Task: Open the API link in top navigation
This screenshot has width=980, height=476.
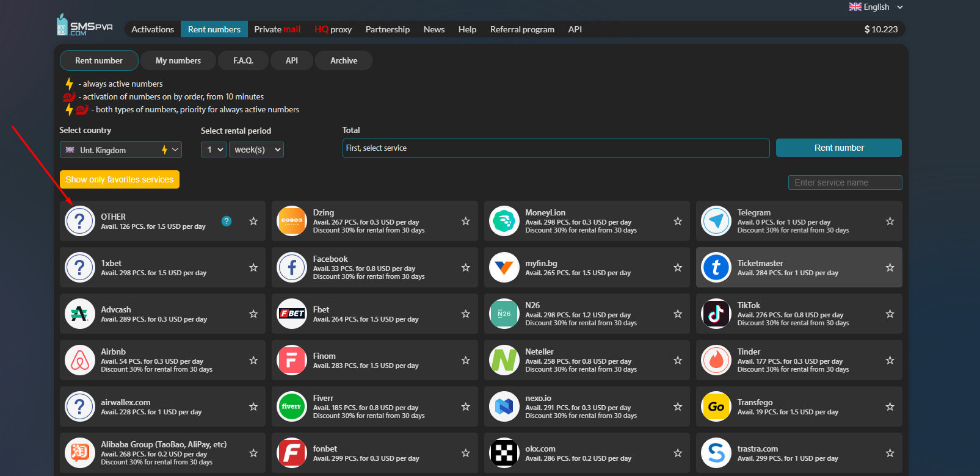Action: tap(575, 29)
